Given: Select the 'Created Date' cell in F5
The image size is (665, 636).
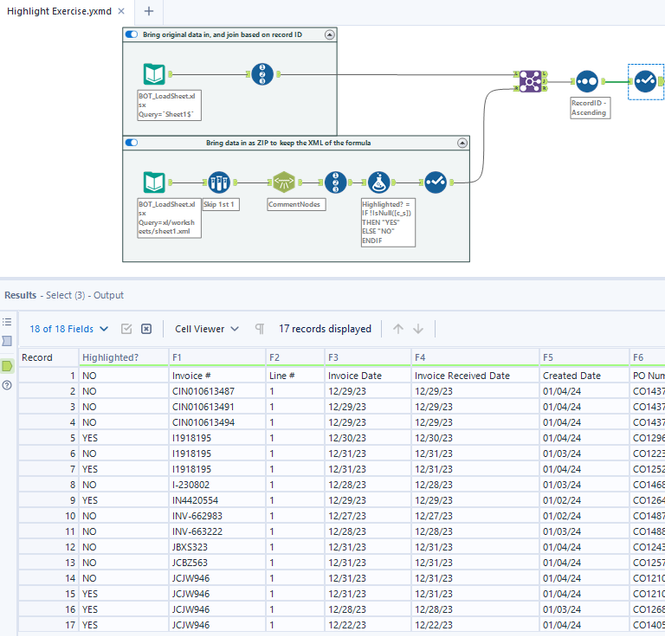Looking at the screenshot, I should 584,376.
